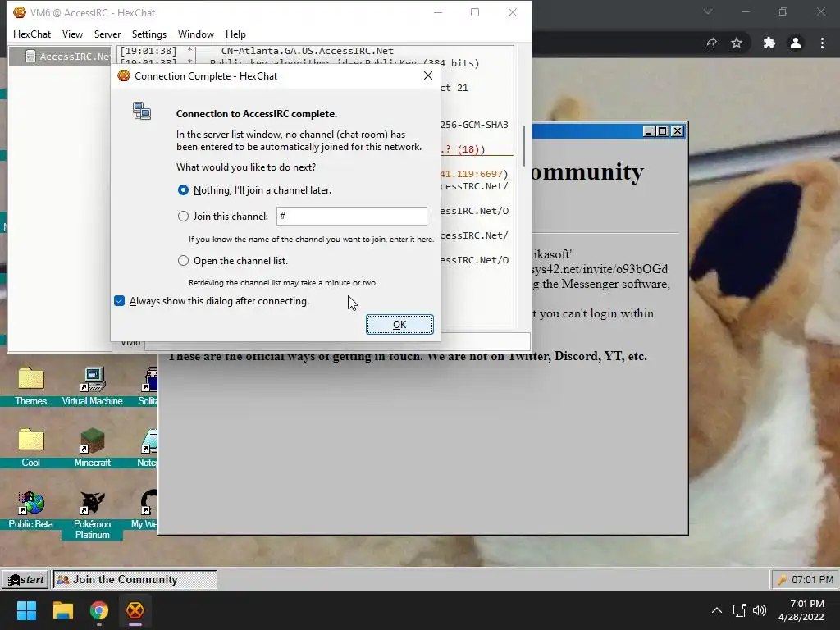The height and width of the screenshot is (630, 840).
Task: Open Chrome three-dot menu
Action: pos(822,43)
